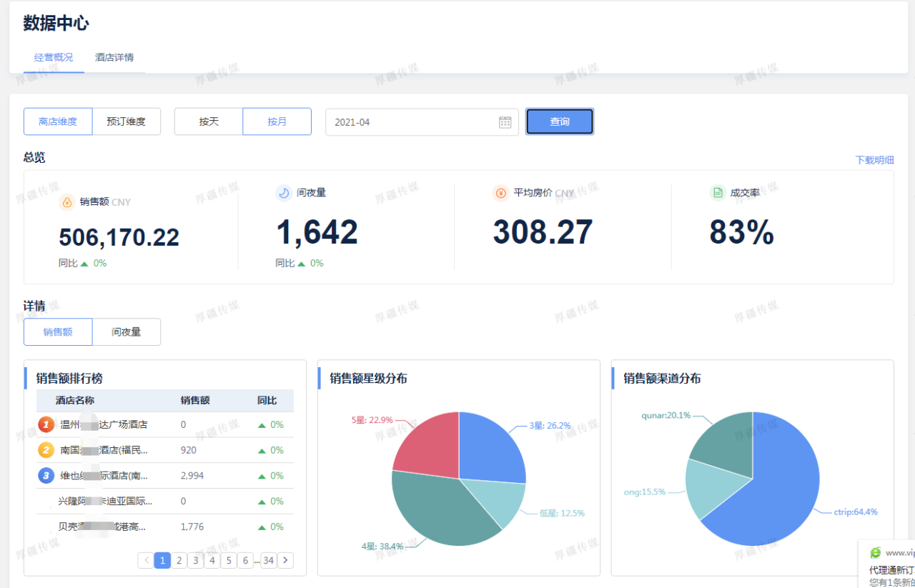The width and height of the screenshot is (915, 588).
Task: Click the deal rate document icon
Action: (x=718, y=193)
